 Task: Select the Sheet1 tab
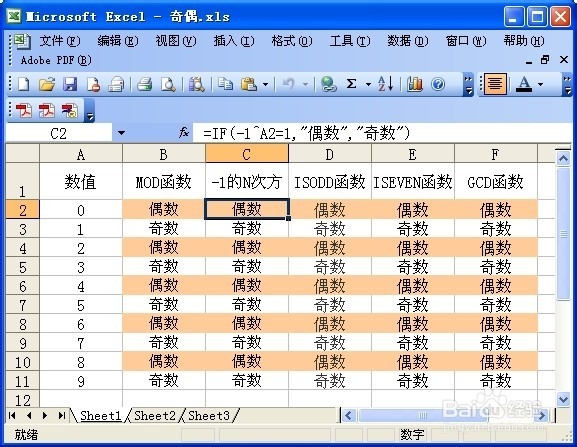(100, 416)
